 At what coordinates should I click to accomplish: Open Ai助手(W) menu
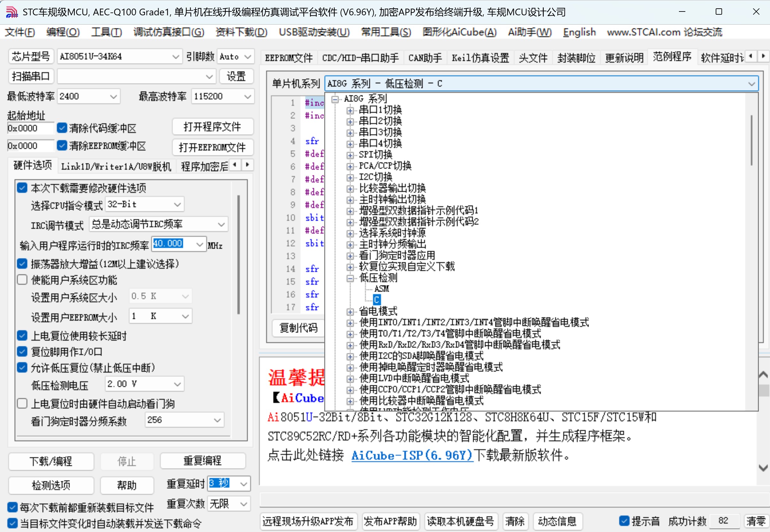pos(530,32)
